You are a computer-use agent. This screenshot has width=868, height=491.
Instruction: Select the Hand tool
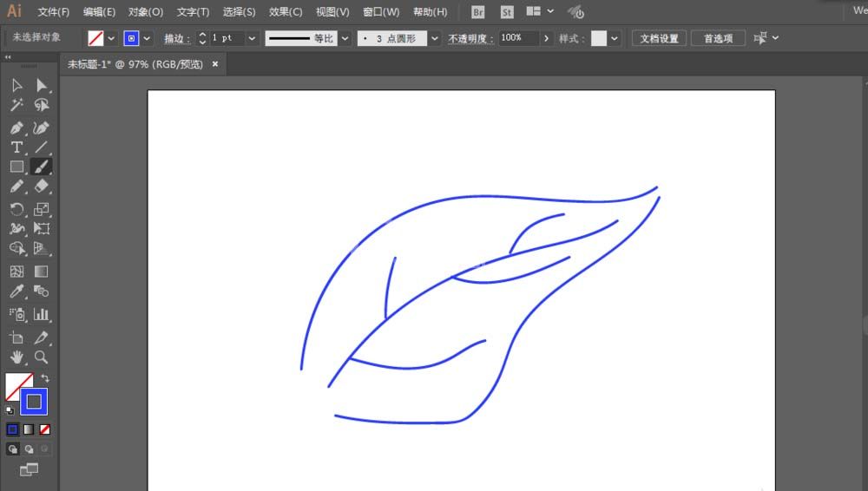pos(16,357)
